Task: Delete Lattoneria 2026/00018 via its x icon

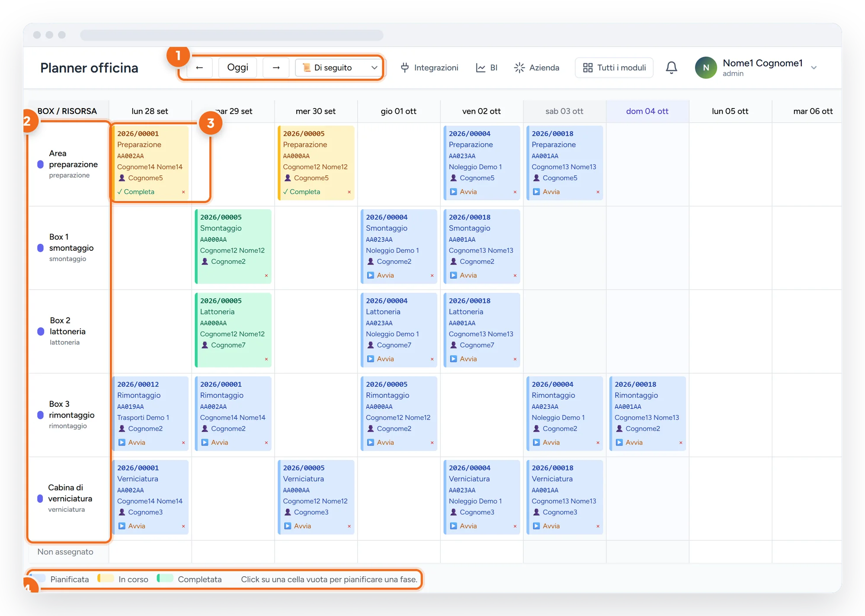Action: pos(515,359)
